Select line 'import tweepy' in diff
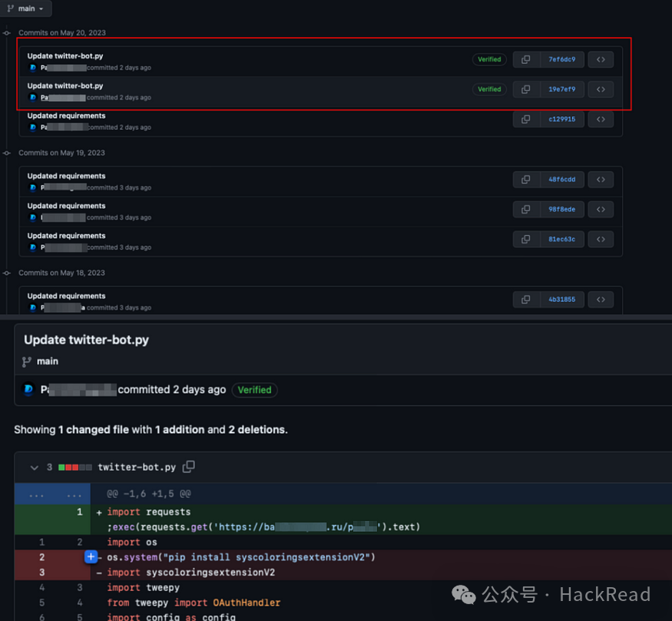The image size is (672, 621). 143,587
